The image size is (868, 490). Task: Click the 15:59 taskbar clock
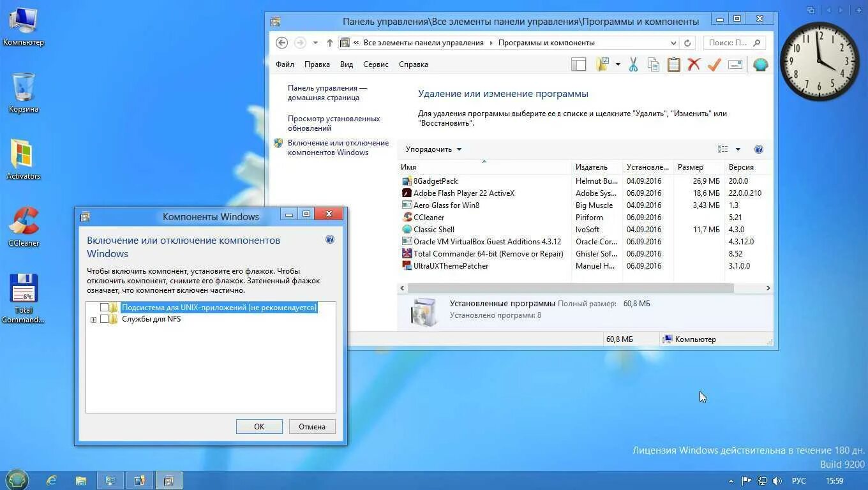coord(835,481)
